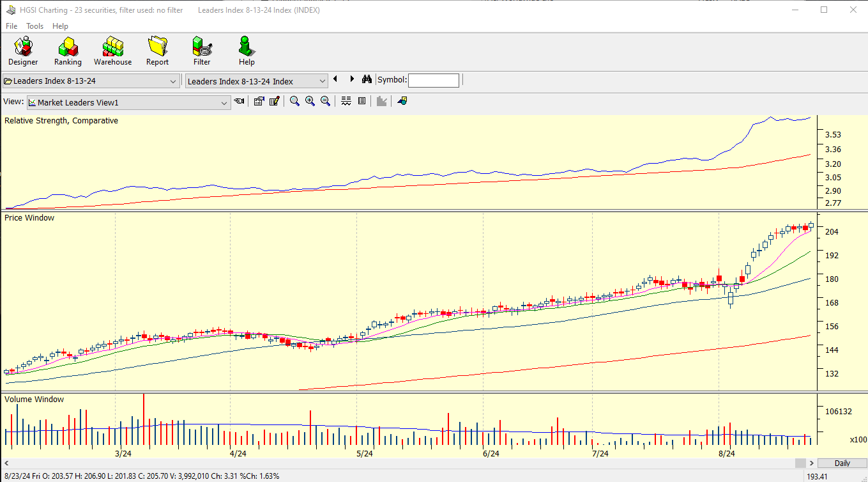Open chart properties icon
The image size is (868, 482).
(x=259, y=101)
